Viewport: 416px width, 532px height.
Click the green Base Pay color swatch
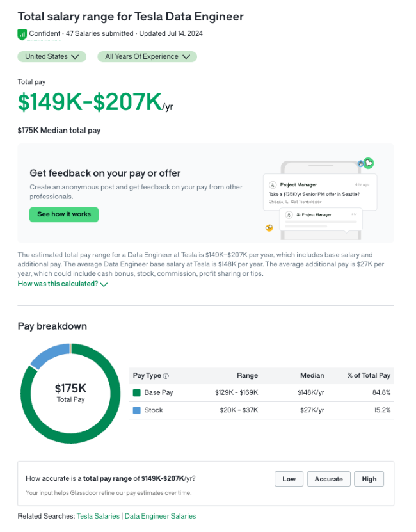click(x=137, y=393)
